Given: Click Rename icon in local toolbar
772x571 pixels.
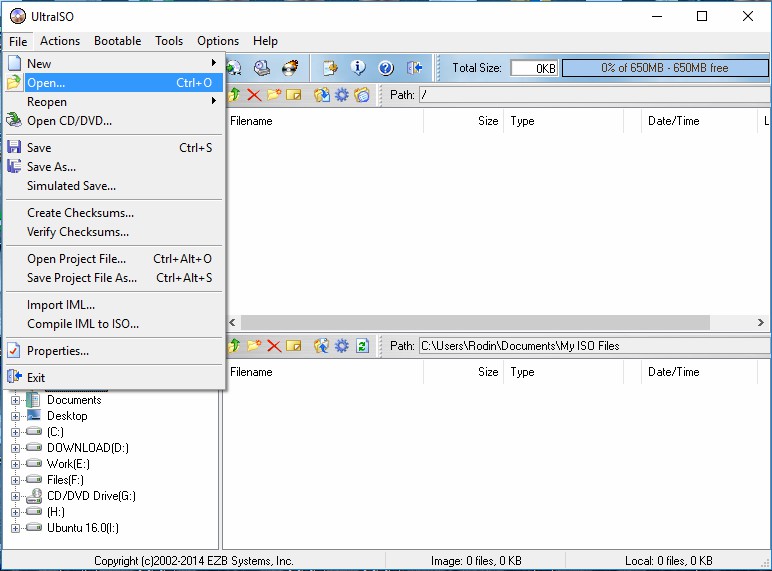Looking at the screenshot, I should 293,346.
